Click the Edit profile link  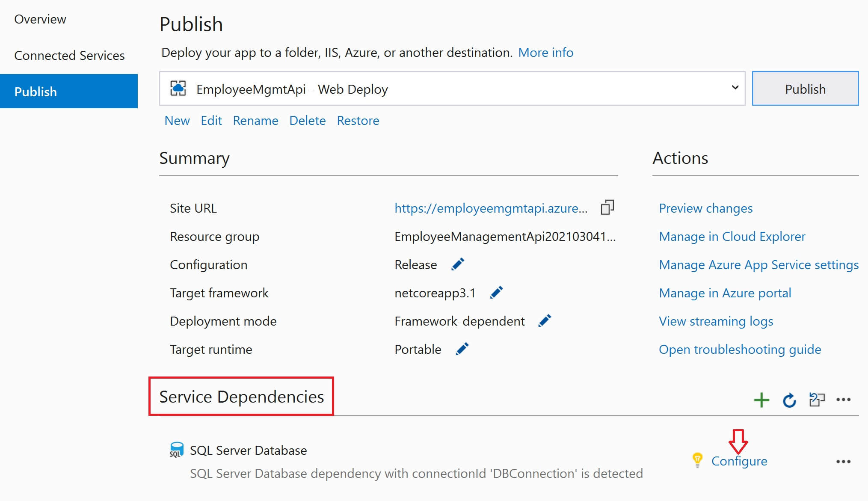coord(211,121)
